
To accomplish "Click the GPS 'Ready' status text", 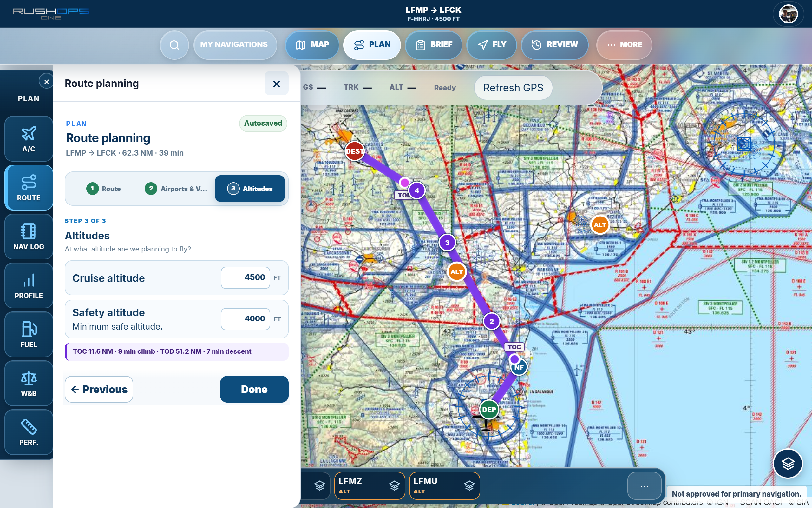I will click(x=445, y=88).
